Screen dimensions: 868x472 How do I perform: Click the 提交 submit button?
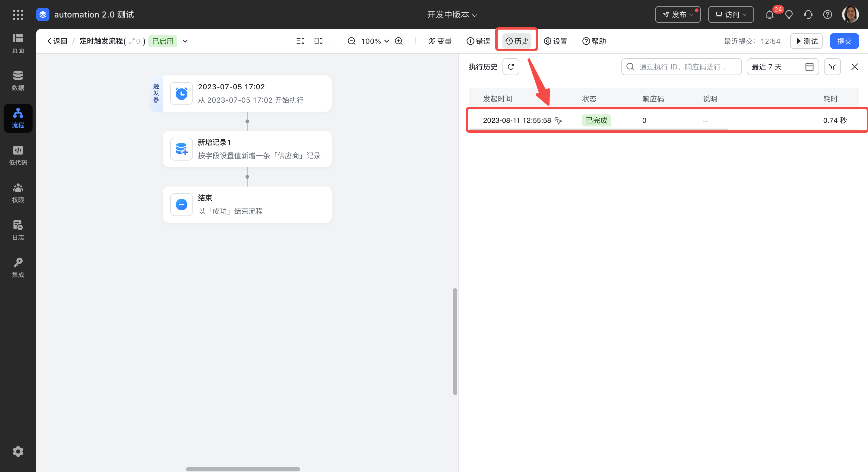[x=844, y=41]
